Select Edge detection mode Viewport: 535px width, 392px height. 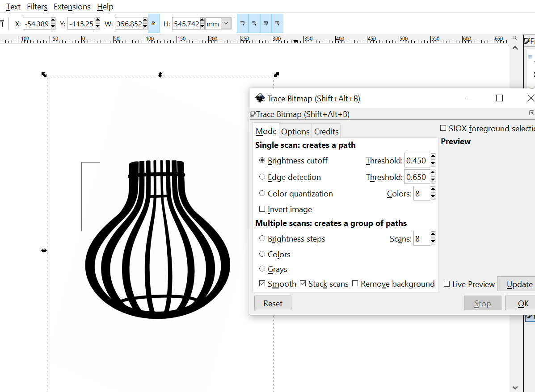262,176
